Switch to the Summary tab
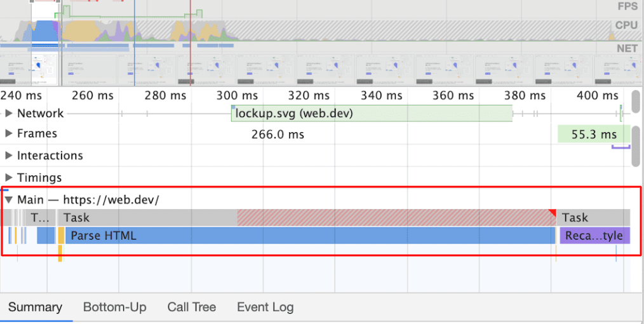 point(35,307)
